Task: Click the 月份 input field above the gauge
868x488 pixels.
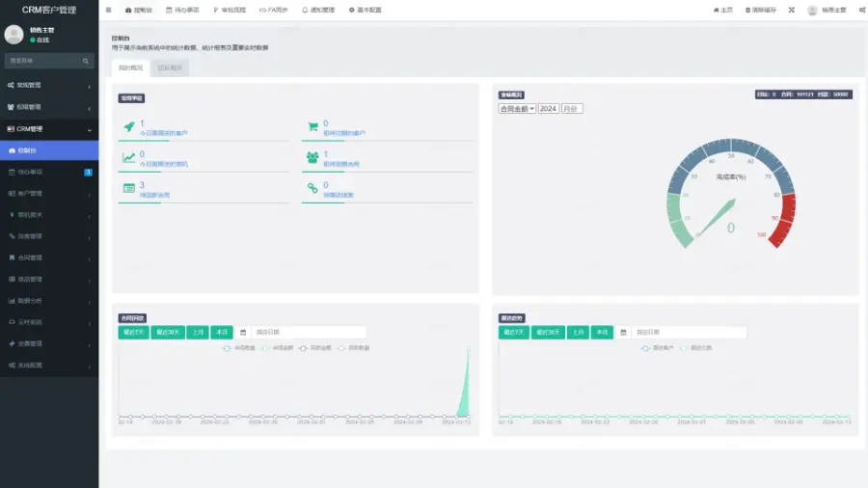Action: [x=572, y=109]
